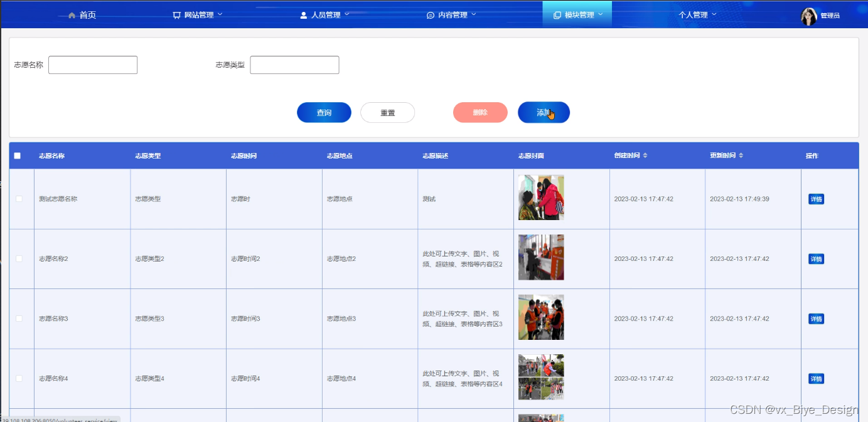Open 详情 for 志愿名称4 row
This screenshot has height=422, width=868.
click(816, 379)
